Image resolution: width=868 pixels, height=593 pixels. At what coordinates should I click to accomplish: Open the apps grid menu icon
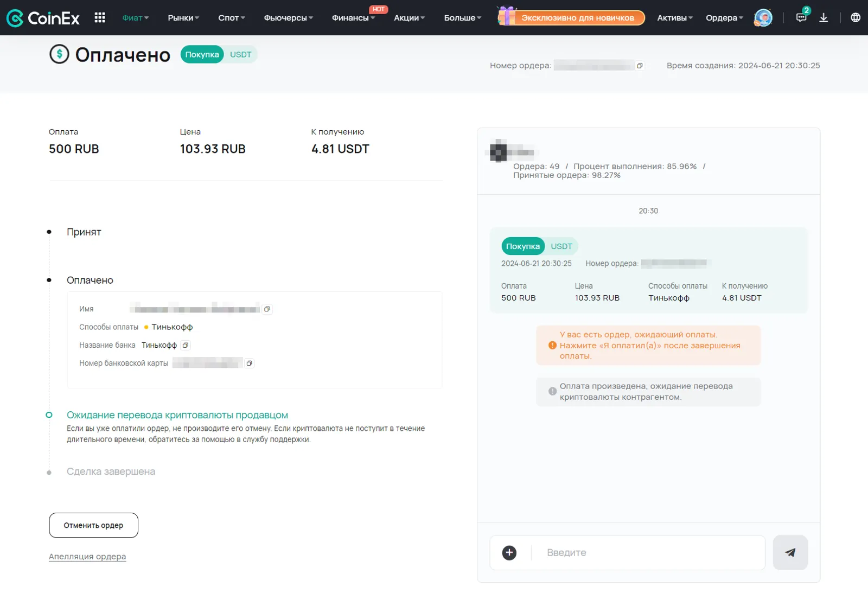tap(100, 18)
